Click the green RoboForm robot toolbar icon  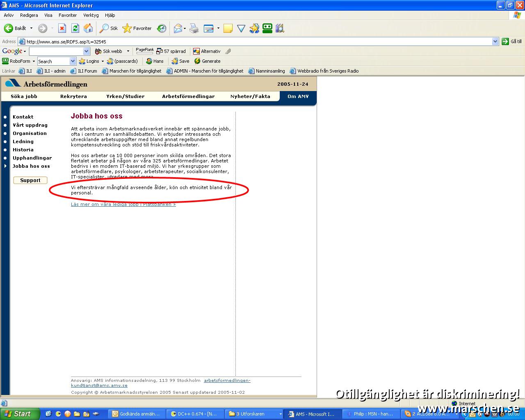pos(267,28)
